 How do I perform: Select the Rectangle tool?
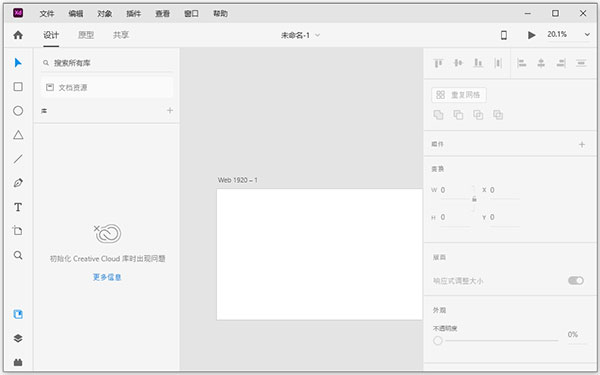tap(18, 87)
